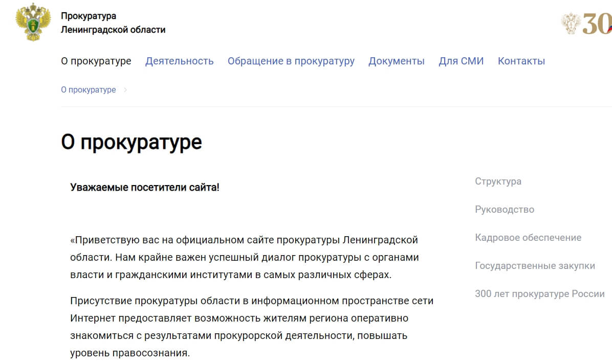This screenshot has height=364, width=612.
Task: Click the prosecutor's office eagle emblem logo
Action: click(33, 22)
